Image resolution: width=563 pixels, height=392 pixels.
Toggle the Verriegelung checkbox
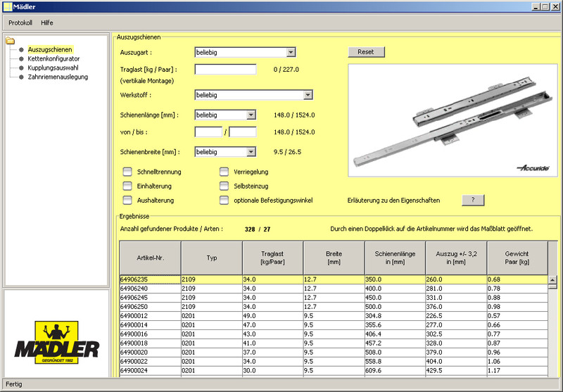[224, 172]
